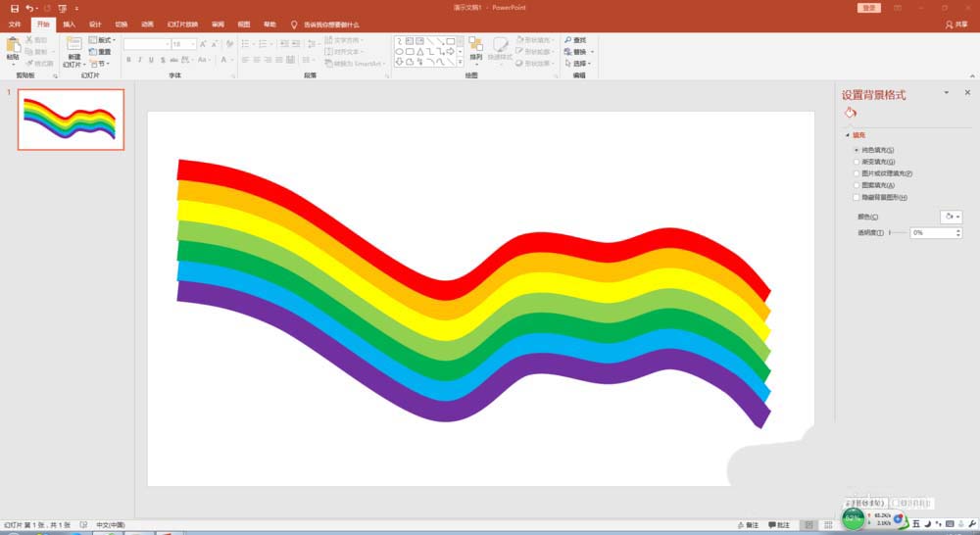Click the Paste clipboard icon
Image resolution: width=980 pixels, height=535 pixels.
13,46
